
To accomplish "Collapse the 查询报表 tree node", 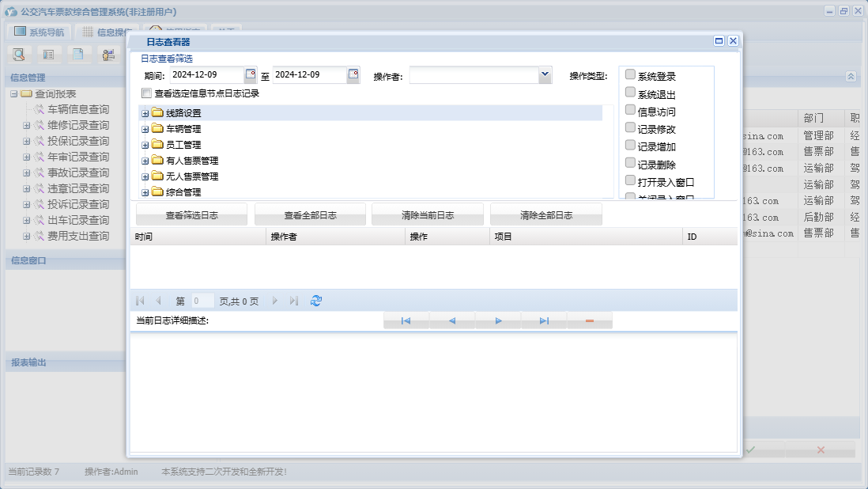I will click(x=14, y=94).
